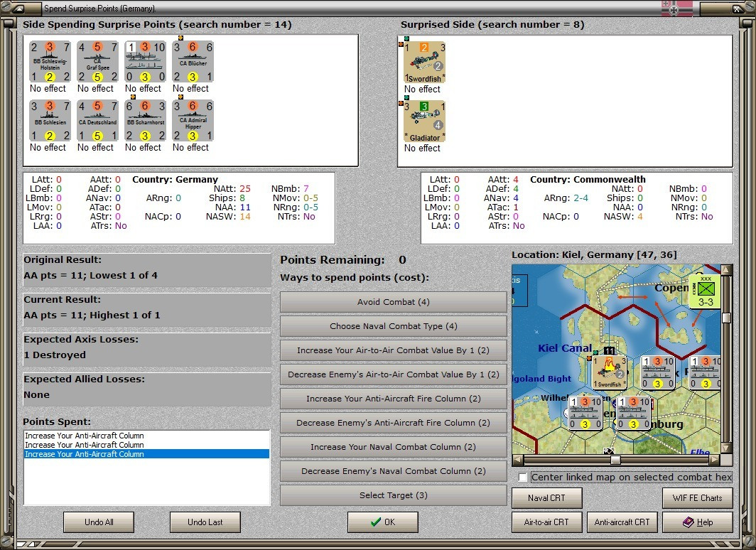Select first Increase Your Anti-Aircraft Column entry

coord(146,436)
